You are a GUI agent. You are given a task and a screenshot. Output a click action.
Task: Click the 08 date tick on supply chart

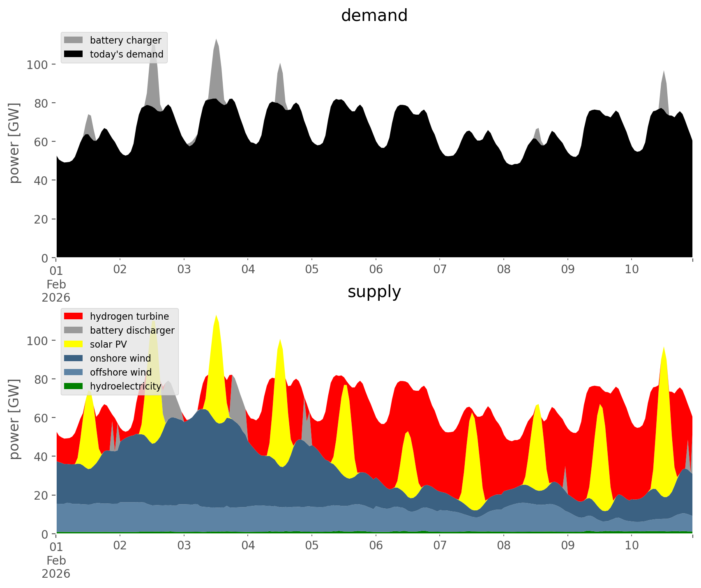503,546
